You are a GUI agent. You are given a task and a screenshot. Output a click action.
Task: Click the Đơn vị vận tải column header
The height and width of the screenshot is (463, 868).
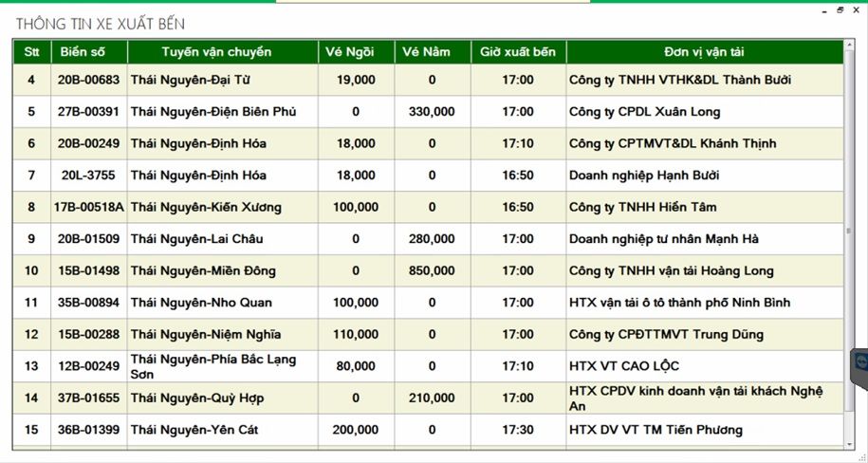tap(705, 52)
